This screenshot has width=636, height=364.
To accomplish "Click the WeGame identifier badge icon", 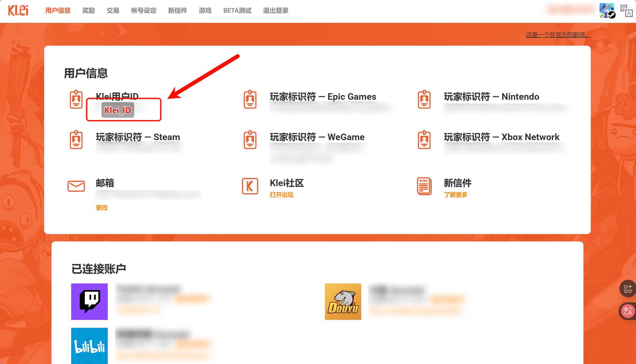I will 250,140.
